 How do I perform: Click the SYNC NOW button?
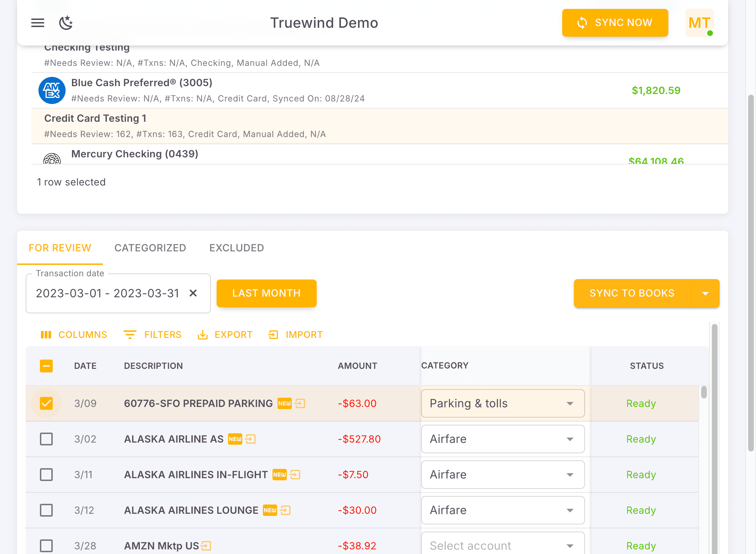615,22
